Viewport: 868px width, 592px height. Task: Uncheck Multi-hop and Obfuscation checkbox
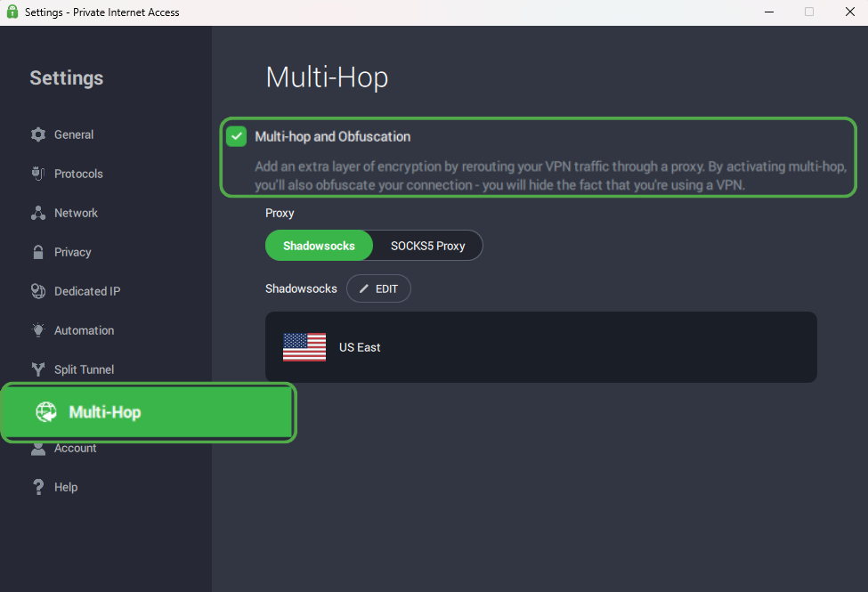click(237, 136)
